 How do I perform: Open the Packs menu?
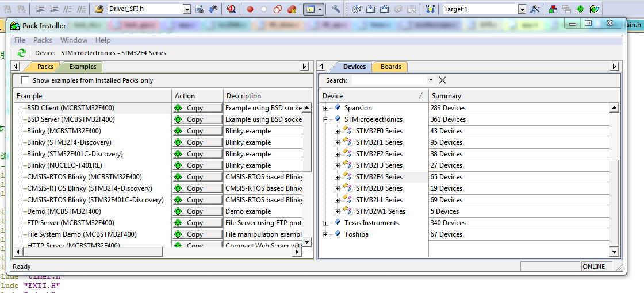tap(43, 40)
